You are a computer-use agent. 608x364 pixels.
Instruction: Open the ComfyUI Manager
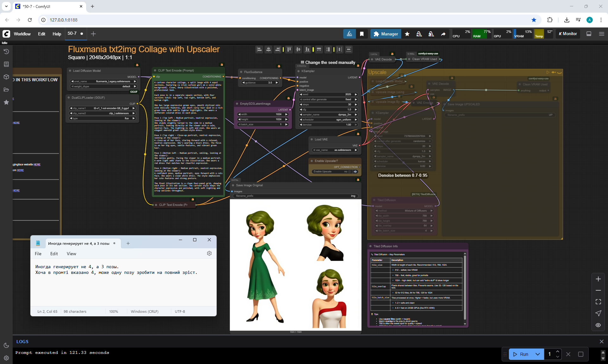[x=385, y=34]
